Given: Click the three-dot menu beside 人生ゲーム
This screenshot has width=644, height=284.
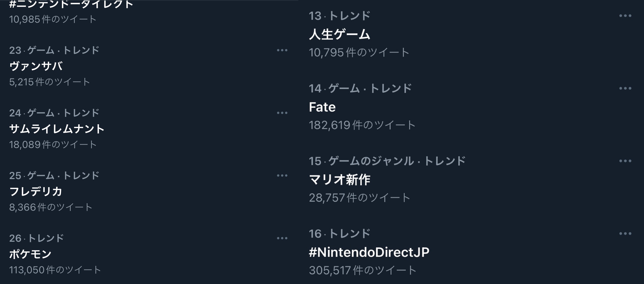Looking at the screenshot, I should [x=625, y=16].
